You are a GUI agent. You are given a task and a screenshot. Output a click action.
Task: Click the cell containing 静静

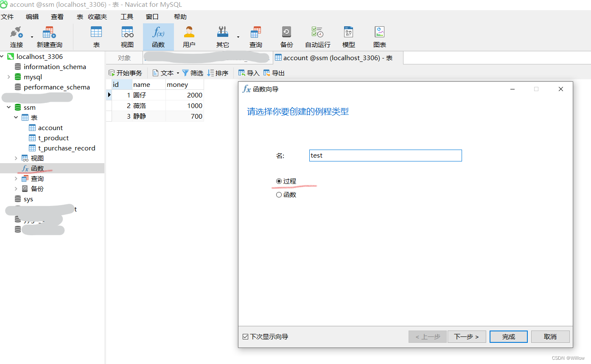coord(149,116)
